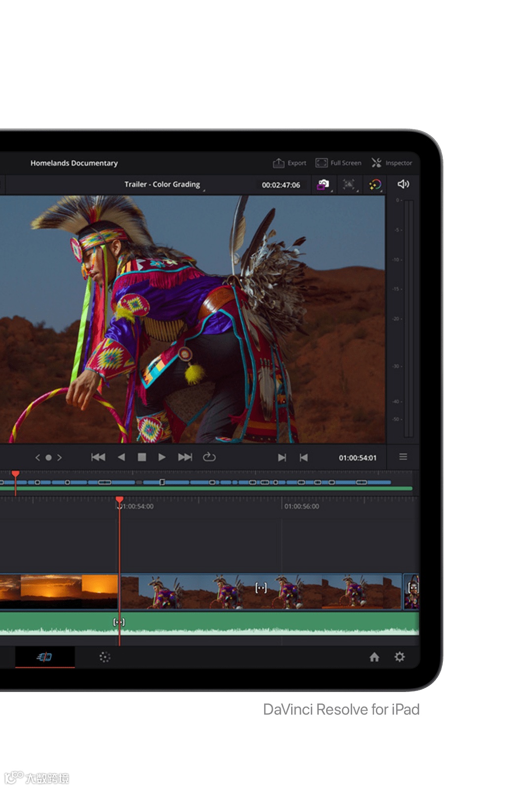Open the Trailer - Color Grading timeline dropdown
Screen dimensions: 532x788
click(164, 185)
